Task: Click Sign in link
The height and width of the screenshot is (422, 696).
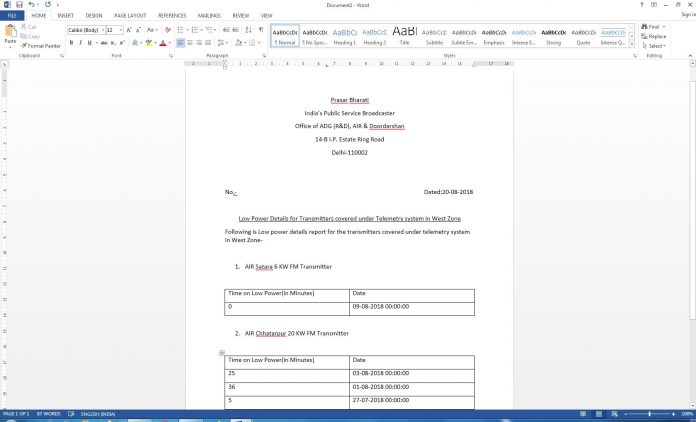Action: [688, 15]
